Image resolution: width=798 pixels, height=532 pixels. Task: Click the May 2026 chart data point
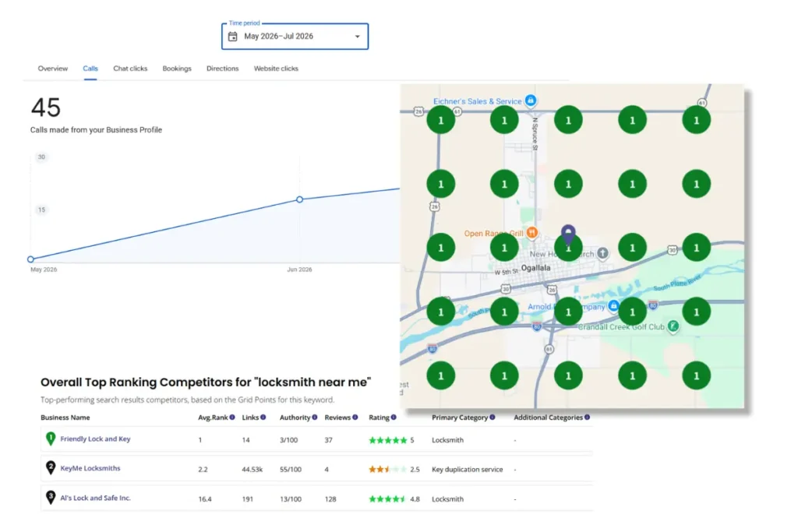(30, 259)
